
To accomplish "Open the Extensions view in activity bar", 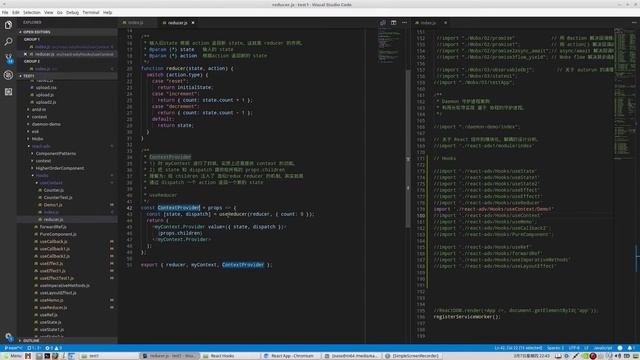I will 8,92.
